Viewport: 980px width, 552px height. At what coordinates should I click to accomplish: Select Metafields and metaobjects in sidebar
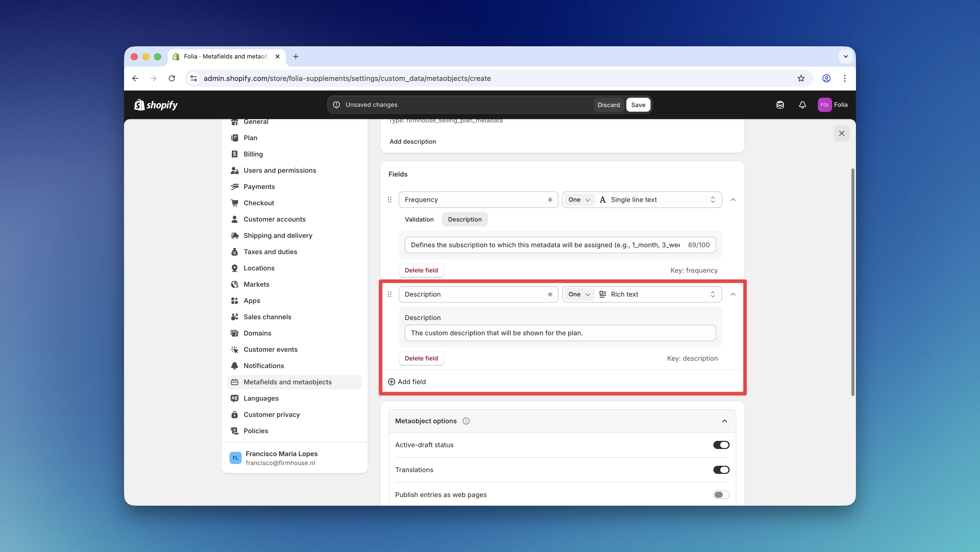pyautogui.click(x=294, y=382)
